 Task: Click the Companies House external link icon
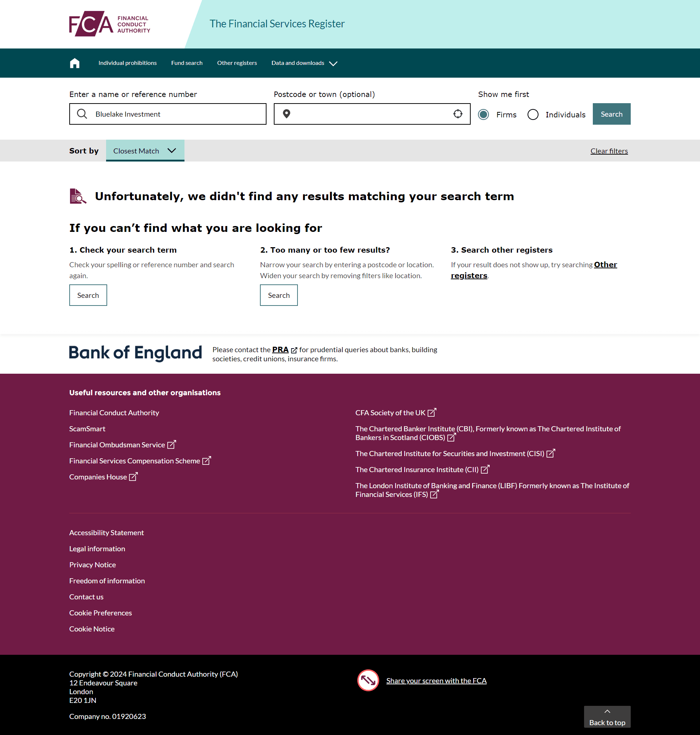click(134, 476)
